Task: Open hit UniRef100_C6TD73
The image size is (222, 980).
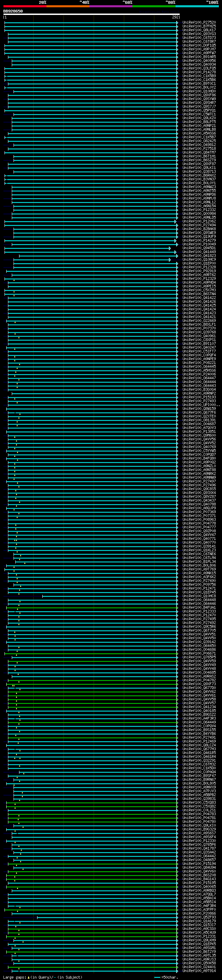Action: pyautogui.click(x=199, y=38)
